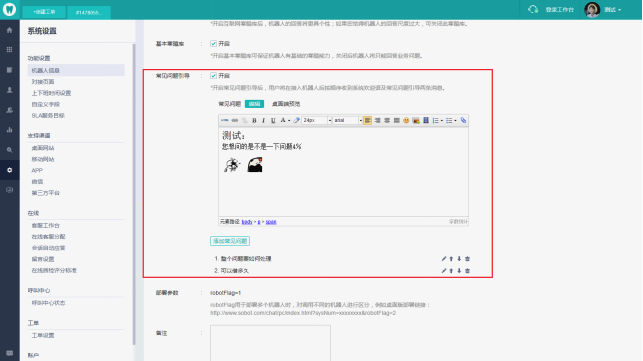Open 工单设置 in settings menu

43,335
